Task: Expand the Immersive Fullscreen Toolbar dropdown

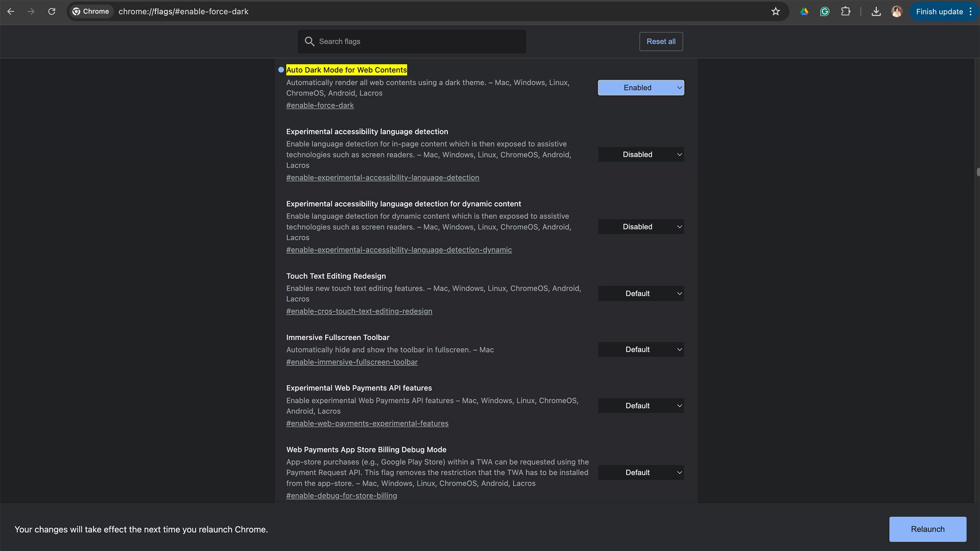Action: click(640, 349)
